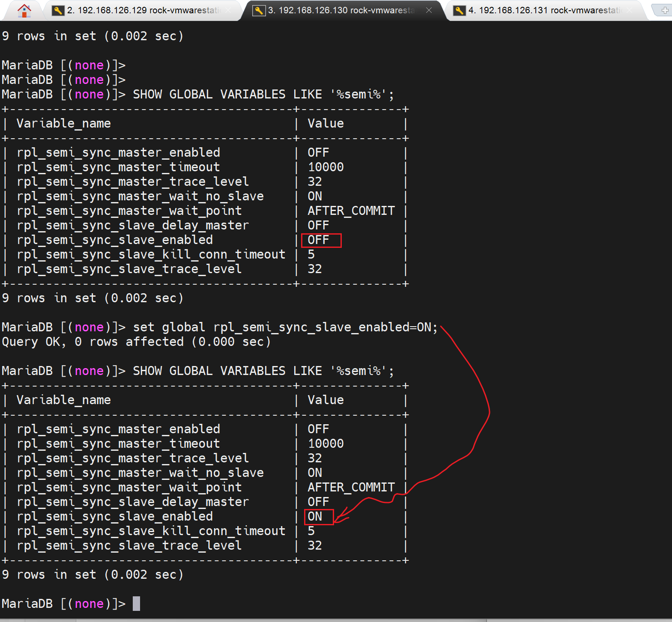Click the terminal cursor at the last prompt
The height and width of the screenshot is (622, 672).
136,604
